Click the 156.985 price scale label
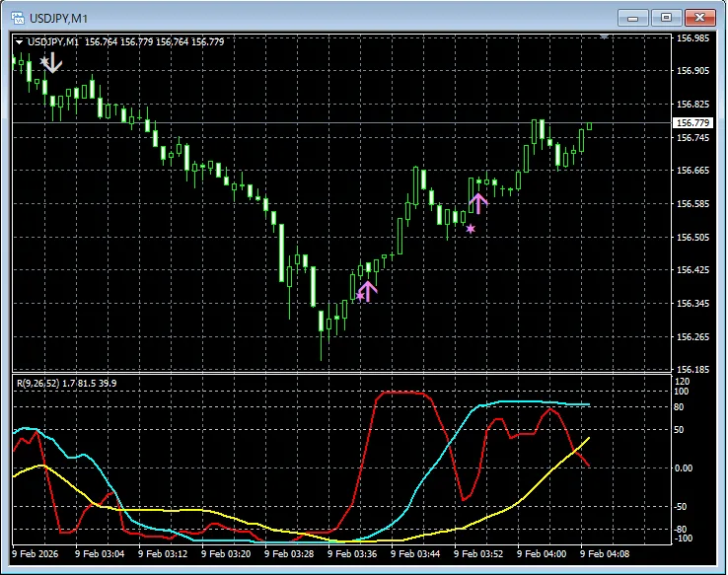The width and height of the screenshot is (728, 575). click(x=692, y=38)
